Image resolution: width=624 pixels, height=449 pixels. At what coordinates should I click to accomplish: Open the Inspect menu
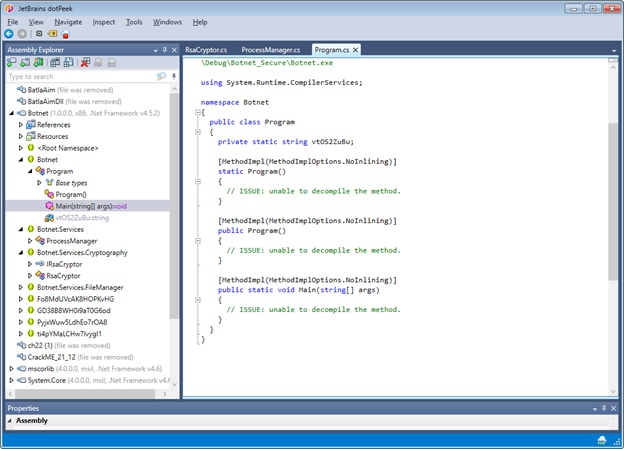coord(103,21)
